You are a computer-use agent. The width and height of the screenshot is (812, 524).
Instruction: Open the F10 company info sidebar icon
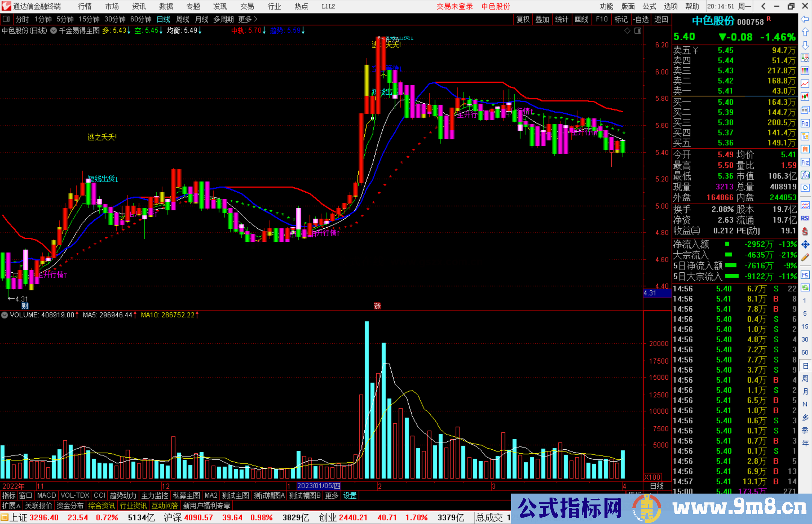point(805,123)
